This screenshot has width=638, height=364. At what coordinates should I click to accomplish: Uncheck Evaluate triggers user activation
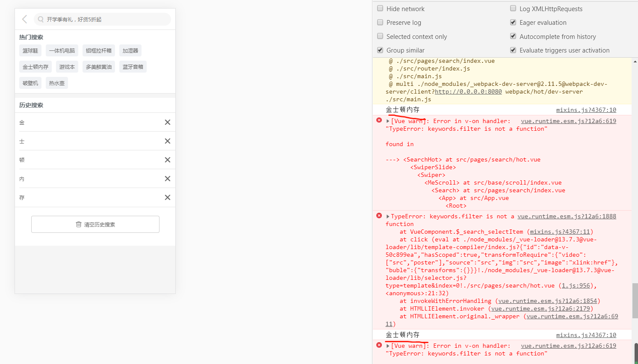coord(513,50)
